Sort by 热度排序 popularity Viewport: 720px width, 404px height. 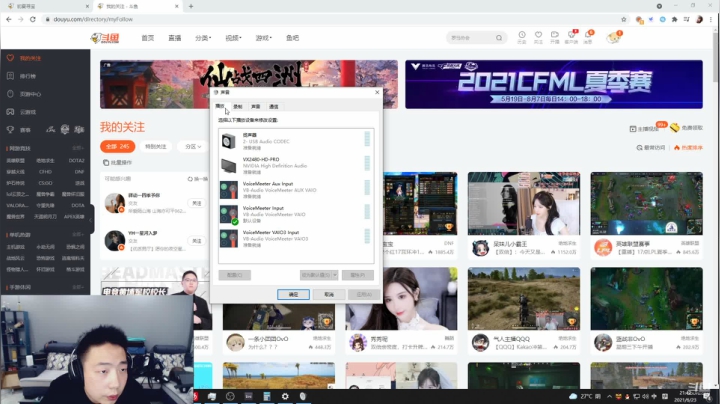click(688, 147)
